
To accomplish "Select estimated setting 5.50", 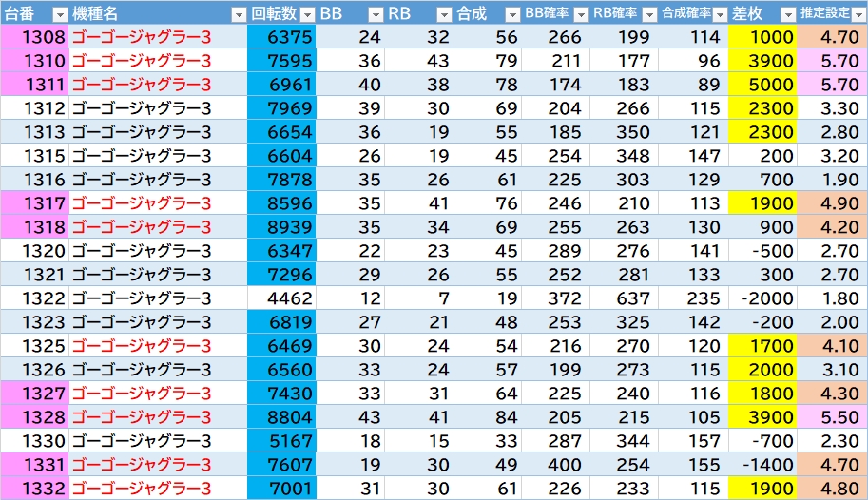I will coord(832,417).
